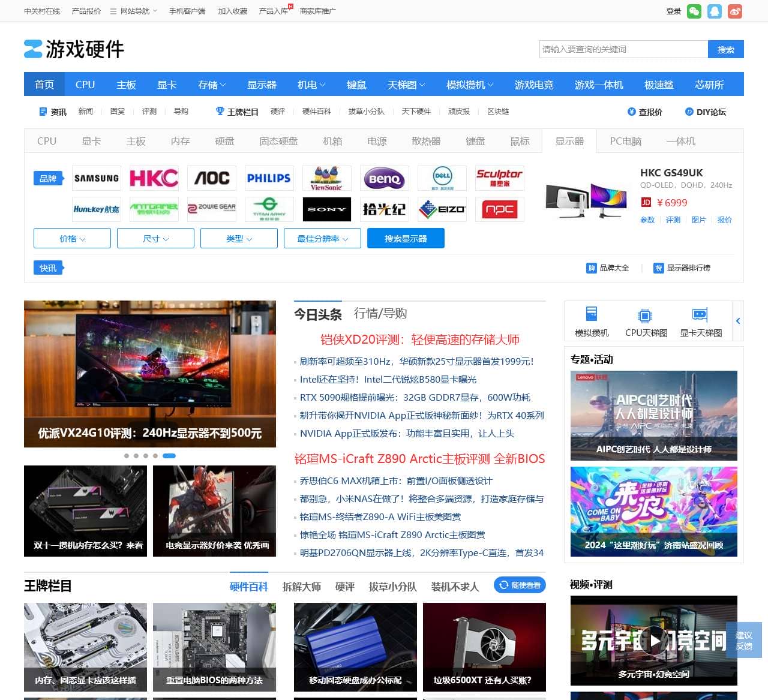Open the HKC brand logo
The height and width of the screenshot is (700, 768).
[x=154, y=178]
